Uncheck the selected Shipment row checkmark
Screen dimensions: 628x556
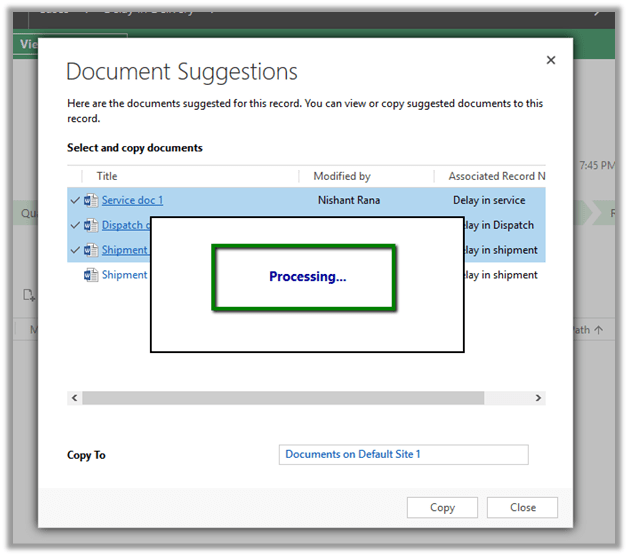coord(75,250)
